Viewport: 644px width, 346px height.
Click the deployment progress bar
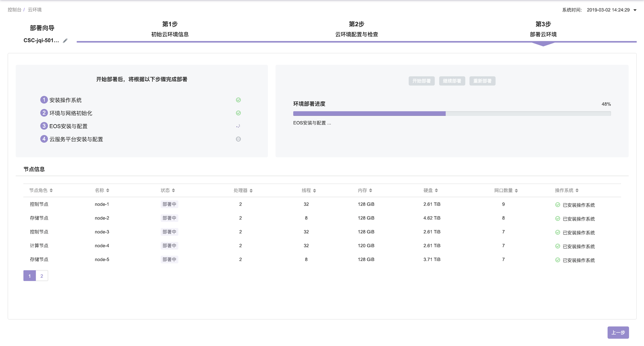[x=452, y=114]
